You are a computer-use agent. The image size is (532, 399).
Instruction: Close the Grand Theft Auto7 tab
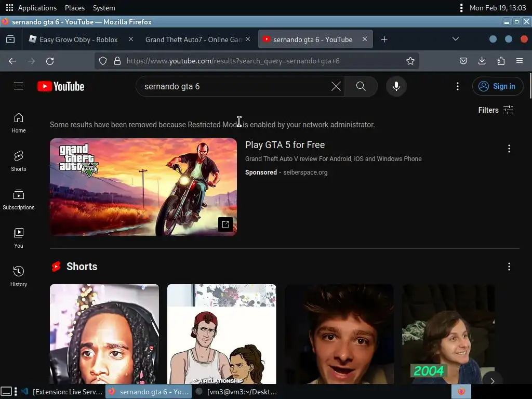click(x=248, y=39)
